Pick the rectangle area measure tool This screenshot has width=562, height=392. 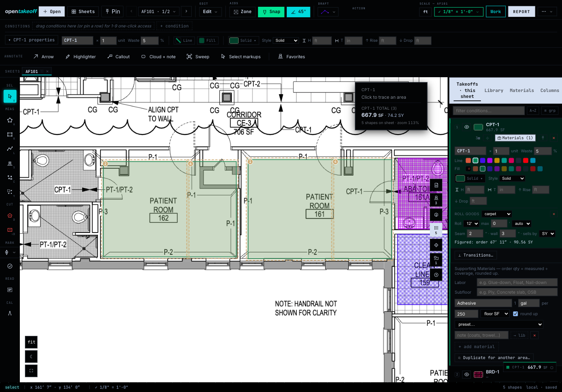click(x=10, y=134)
